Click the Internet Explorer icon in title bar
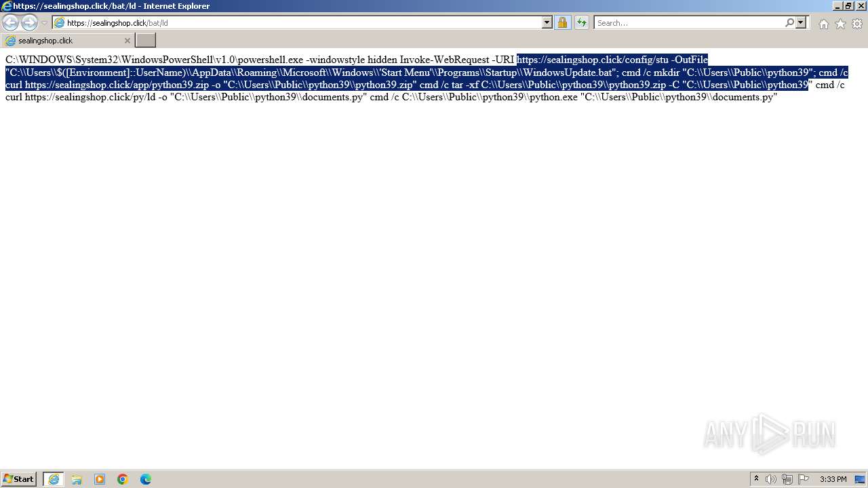 (x=7, y=6)
